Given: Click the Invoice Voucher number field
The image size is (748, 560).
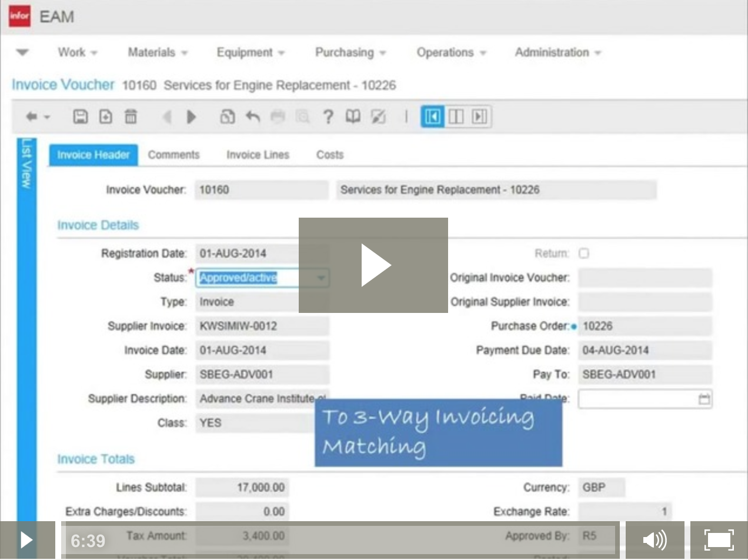Looking at the screenshot, I should click(x=262, y=190).
